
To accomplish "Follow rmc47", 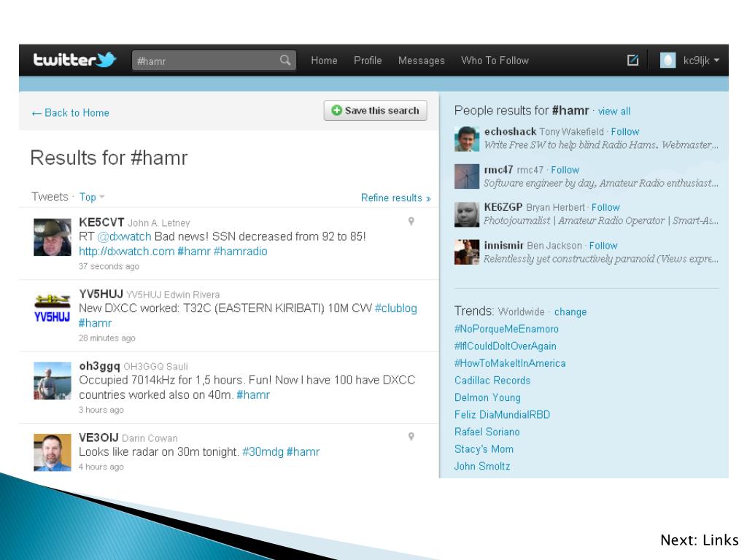I will tap(565, 170).
